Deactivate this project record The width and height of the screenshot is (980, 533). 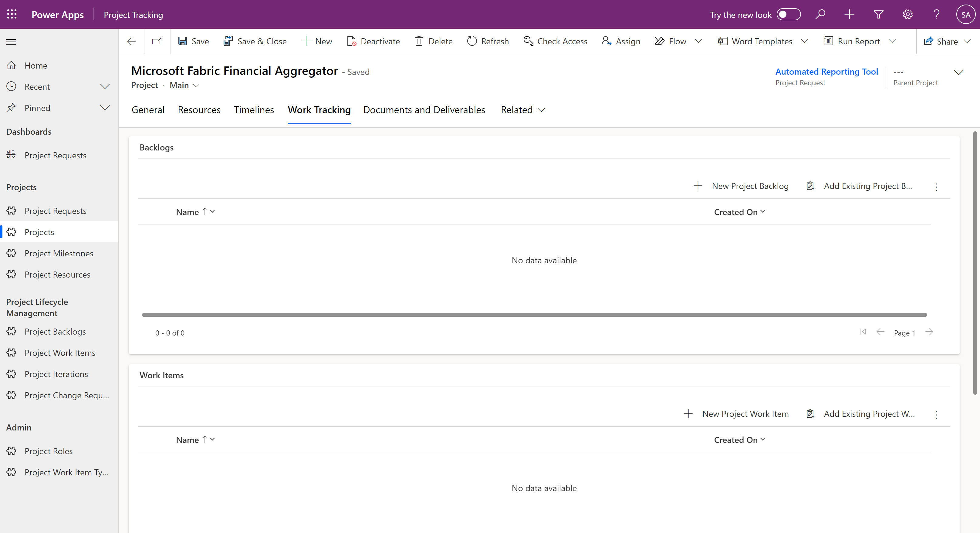[373, 41]
